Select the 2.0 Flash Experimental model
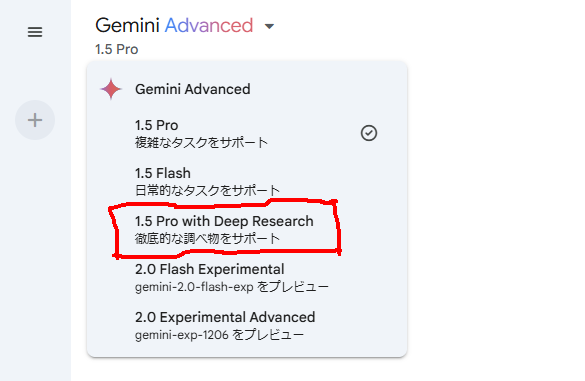 [247, 277]
